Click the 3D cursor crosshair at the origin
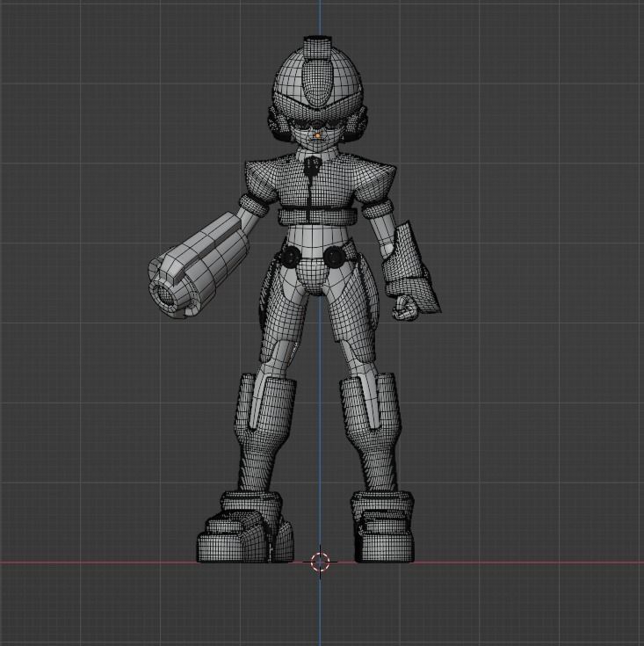 (320, 562)
